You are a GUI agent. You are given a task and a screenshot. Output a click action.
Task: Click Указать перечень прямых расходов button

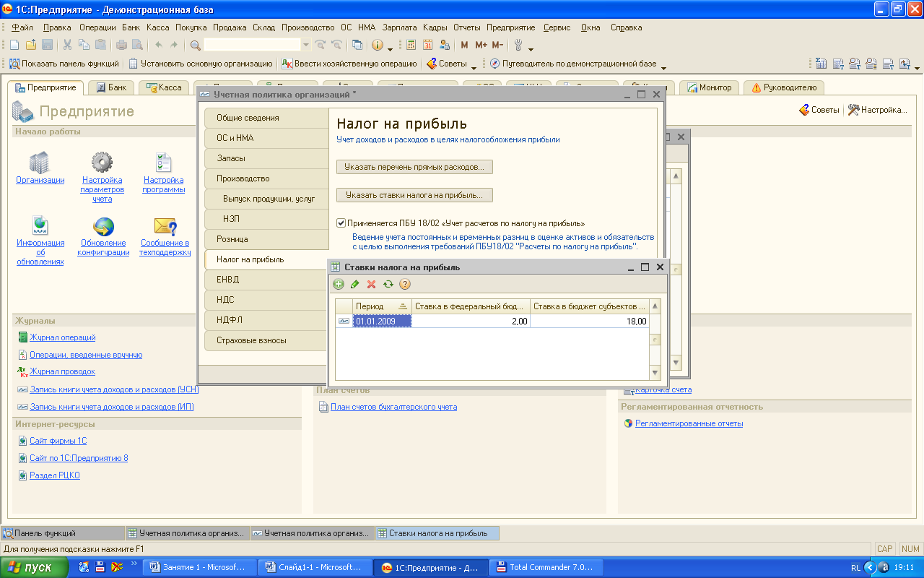point(414,167)
